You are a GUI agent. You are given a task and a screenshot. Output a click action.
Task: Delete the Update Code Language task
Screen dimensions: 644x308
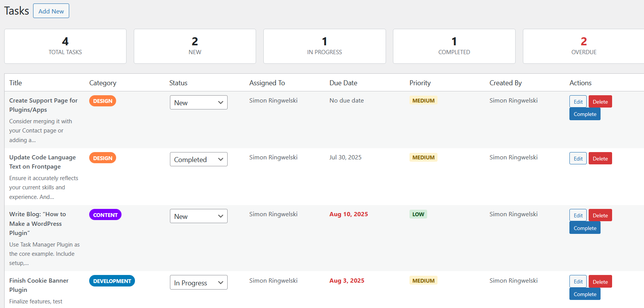(600, 159)
